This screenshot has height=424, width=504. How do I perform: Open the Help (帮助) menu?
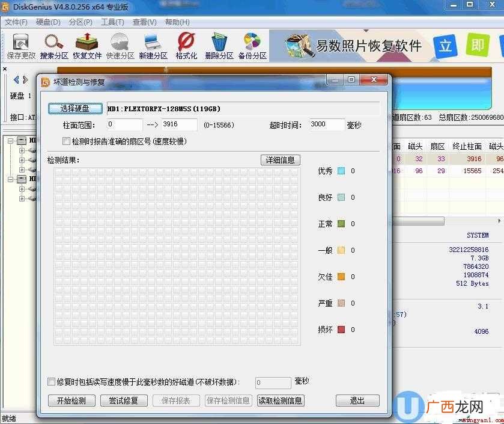tap(177, 22)
